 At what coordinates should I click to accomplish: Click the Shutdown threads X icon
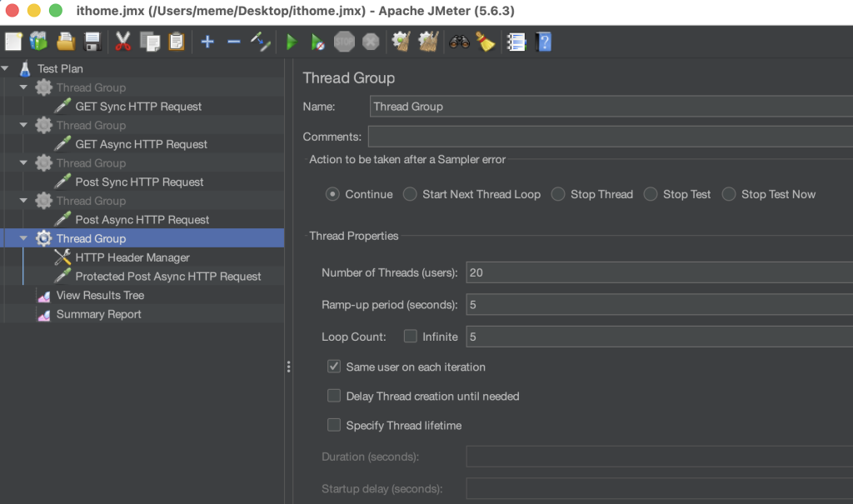[371, 42]
